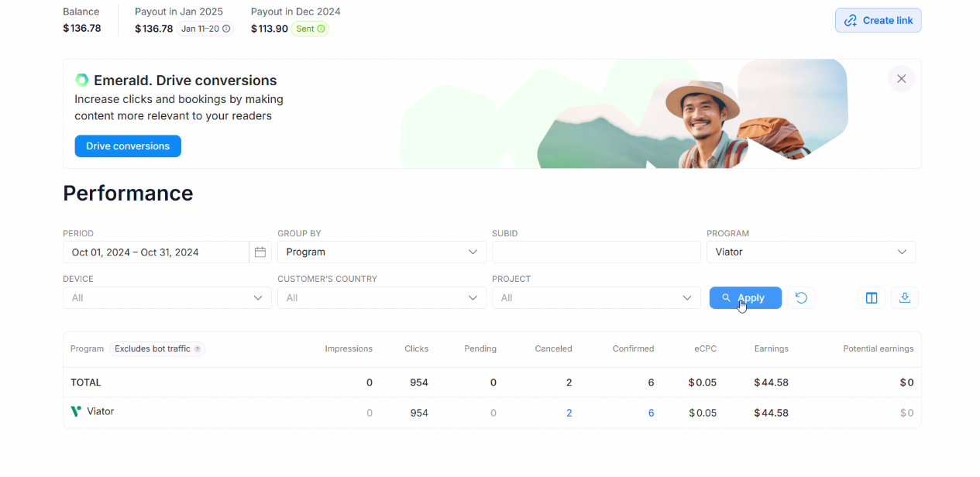Open the Device dropdown
The image size is (980, 477).
tap(167, 298)
